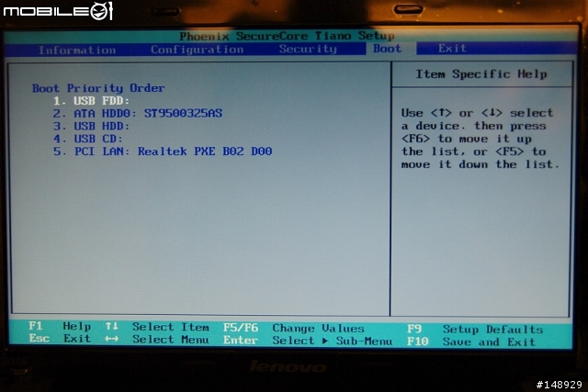588x392 pixels.
Task: Click the Select Sub-Menu legend text
Action: coord(333,341)
